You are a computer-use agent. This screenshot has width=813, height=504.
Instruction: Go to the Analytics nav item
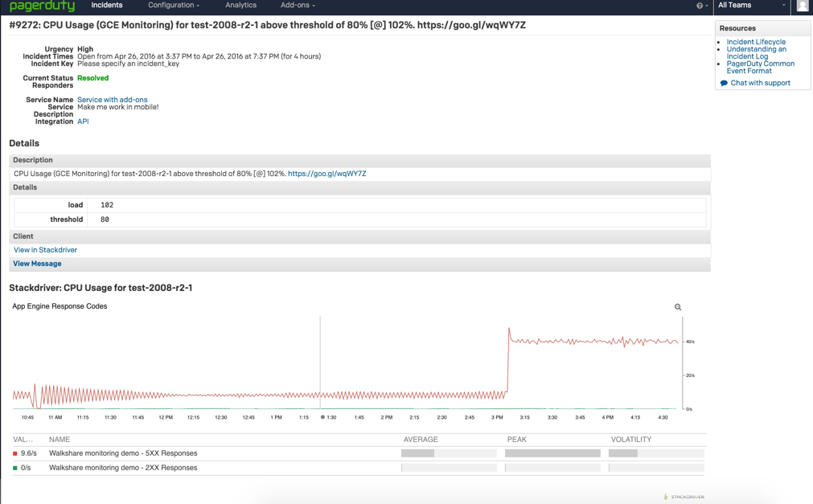point(240,5)
